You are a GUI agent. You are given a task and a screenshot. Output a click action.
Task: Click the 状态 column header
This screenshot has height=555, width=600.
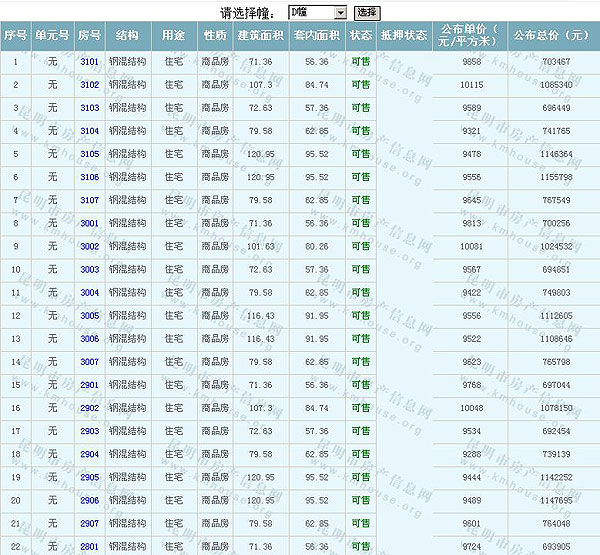coord(361,35)
